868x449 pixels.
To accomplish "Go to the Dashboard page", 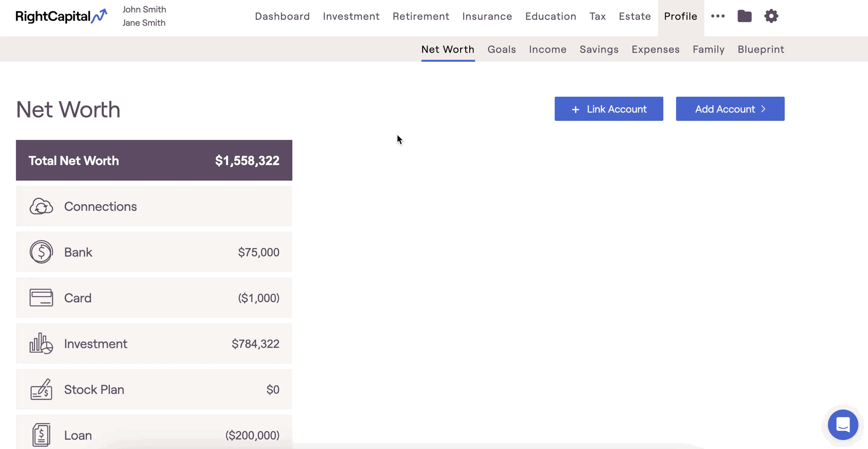I will (282, 16).
